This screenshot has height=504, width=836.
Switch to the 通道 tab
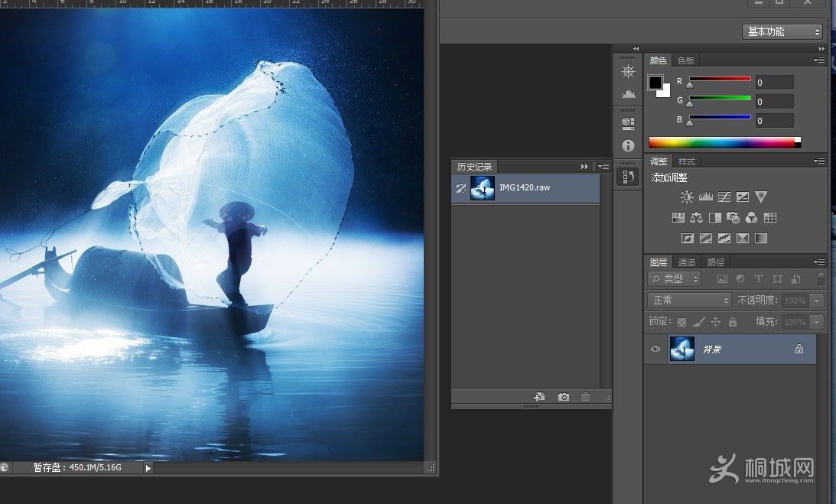coord(687,262)
